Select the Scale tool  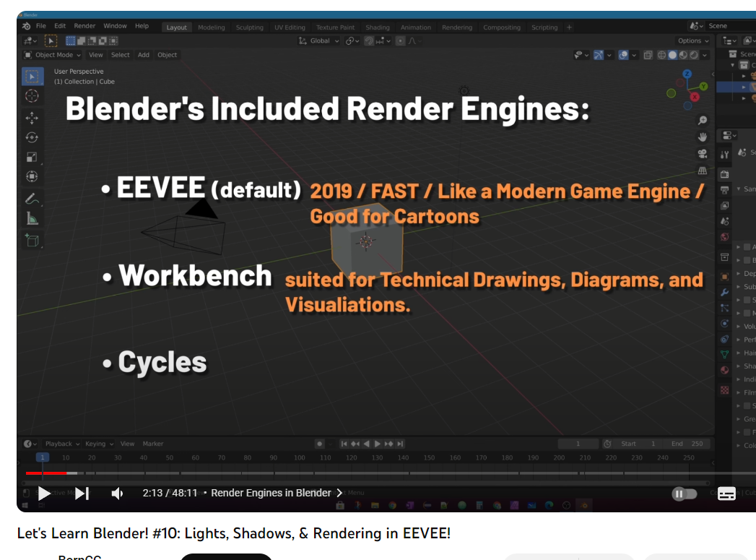pos(32,158)
